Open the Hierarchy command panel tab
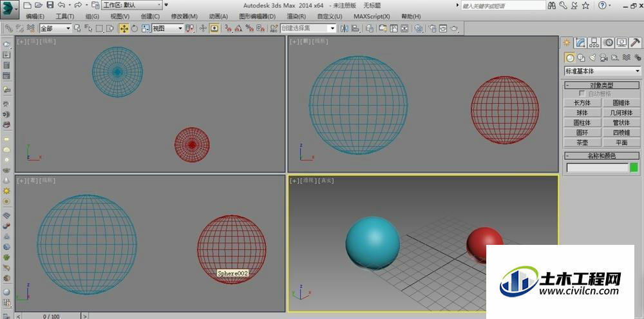Screen dimensions: 644x319 coord(594,43)
